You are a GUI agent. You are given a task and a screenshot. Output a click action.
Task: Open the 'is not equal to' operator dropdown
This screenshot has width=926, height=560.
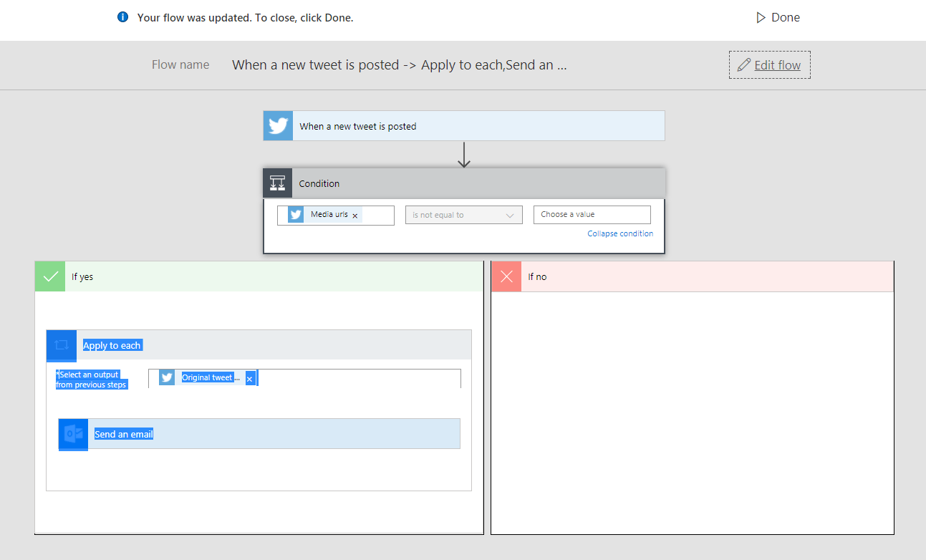464,215
